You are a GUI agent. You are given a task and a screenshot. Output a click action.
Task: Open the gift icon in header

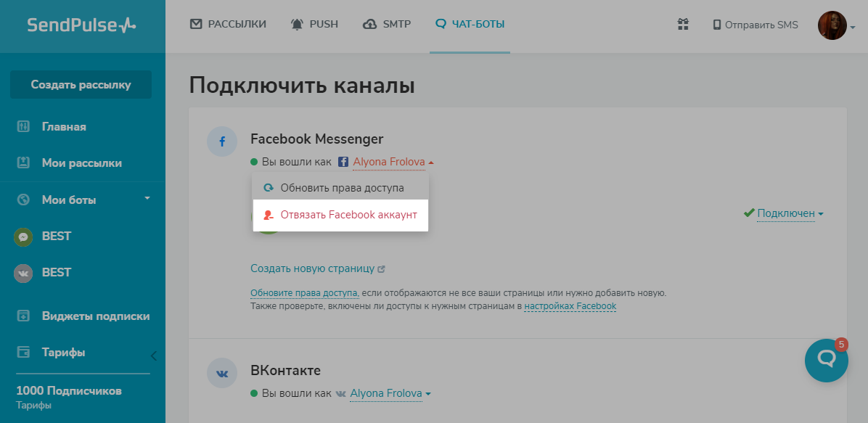pyautogui.click(x=683, y=25)
